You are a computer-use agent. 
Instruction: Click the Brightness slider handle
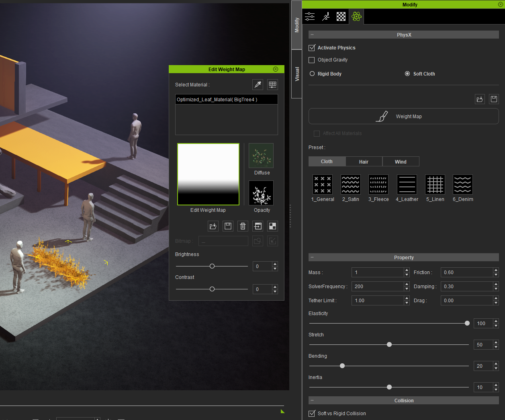pyautogui.click(x=212, y=266)
